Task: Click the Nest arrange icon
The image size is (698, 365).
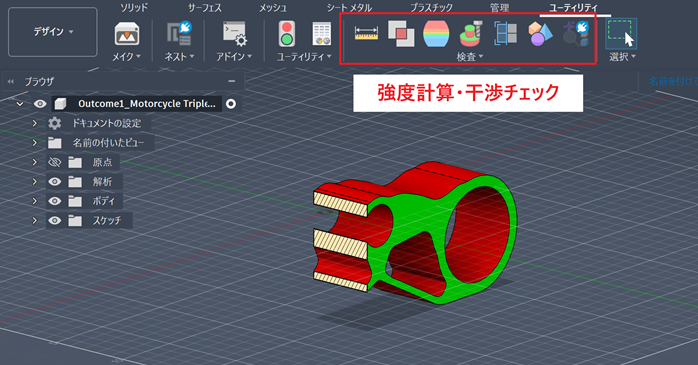Action: [x=179, y=33]
